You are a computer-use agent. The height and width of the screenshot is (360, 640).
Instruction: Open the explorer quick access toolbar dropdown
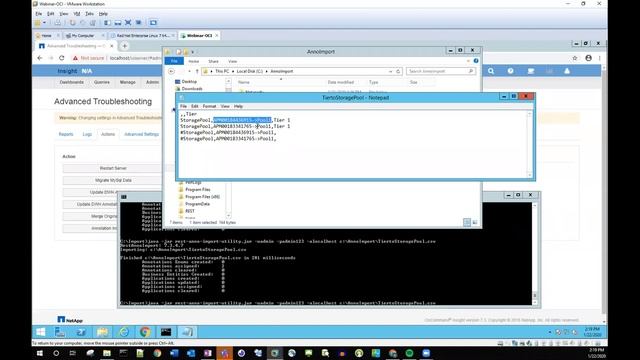[x=193, y=52]
